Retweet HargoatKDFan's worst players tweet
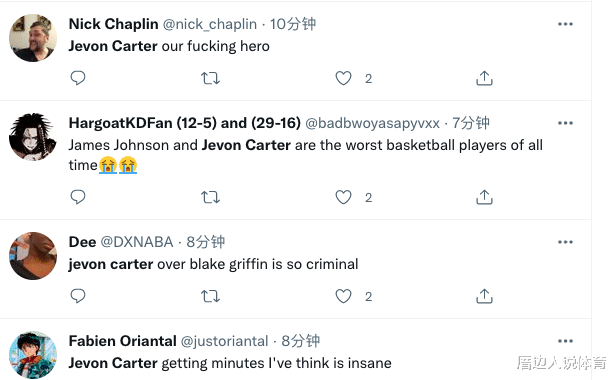The height and width of the screenshot is (380, 614). point(210,197)
